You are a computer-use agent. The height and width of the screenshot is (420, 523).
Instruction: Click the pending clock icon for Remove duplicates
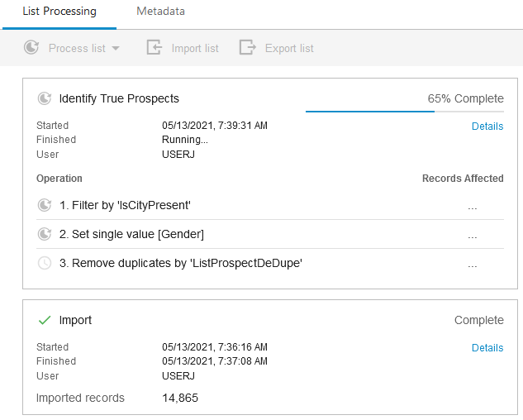pyautogui.click(x=45, y=263)
